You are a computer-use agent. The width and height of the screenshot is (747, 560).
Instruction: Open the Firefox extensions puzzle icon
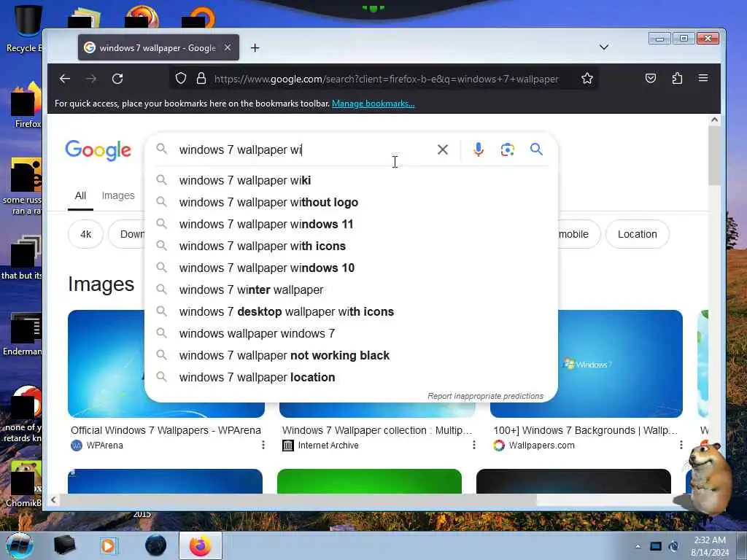point(677,78)
